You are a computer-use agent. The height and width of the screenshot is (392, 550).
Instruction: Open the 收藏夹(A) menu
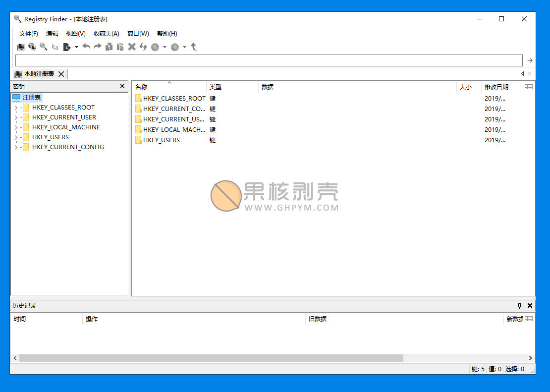106,34
